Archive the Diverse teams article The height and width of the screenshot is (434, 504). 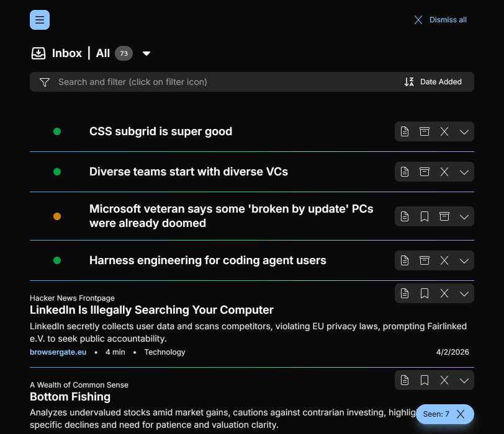coord(425,172)
